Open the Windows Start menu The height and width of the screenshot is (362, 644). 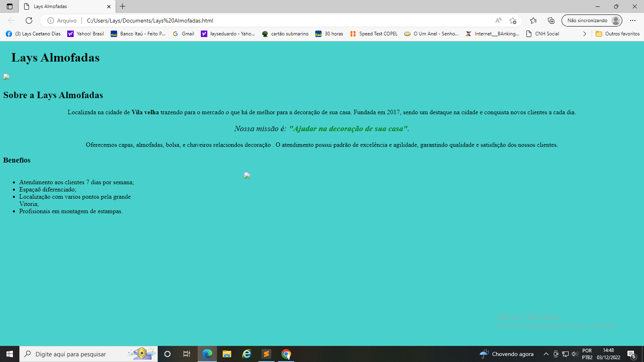10,354
